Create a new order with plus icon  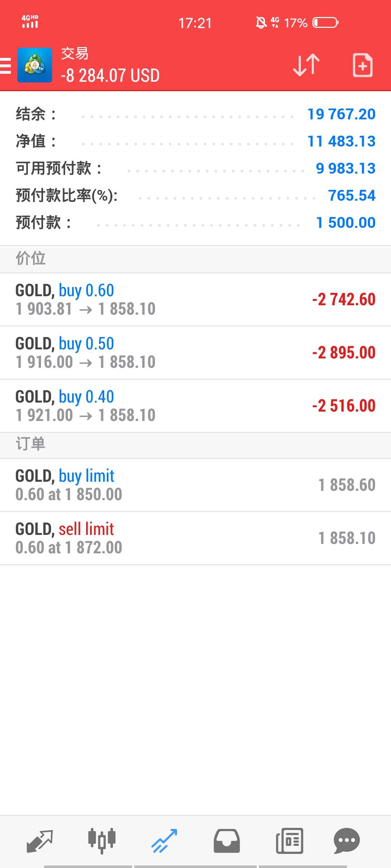(x=362, y=65)
